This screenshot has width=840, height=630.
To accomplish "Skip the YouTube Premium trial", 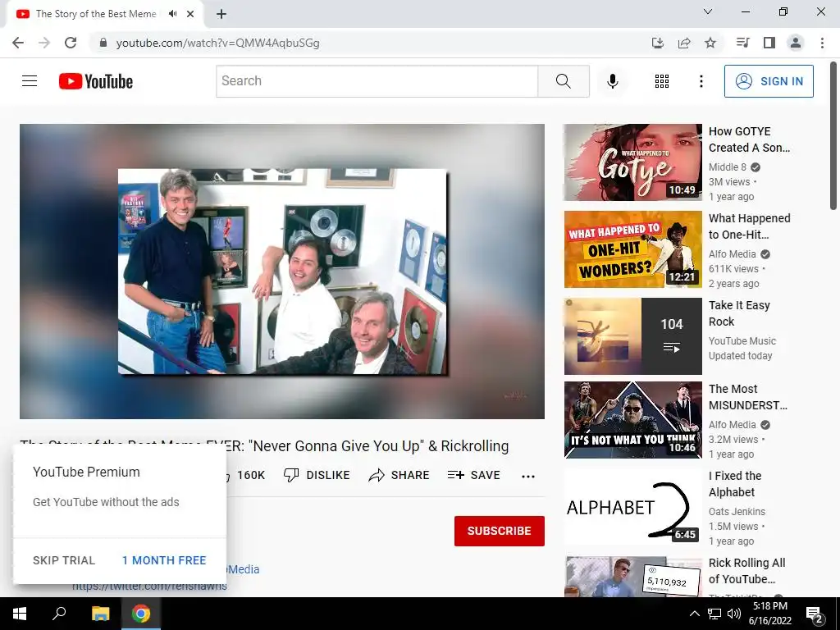I will click(x=64, y=560).
